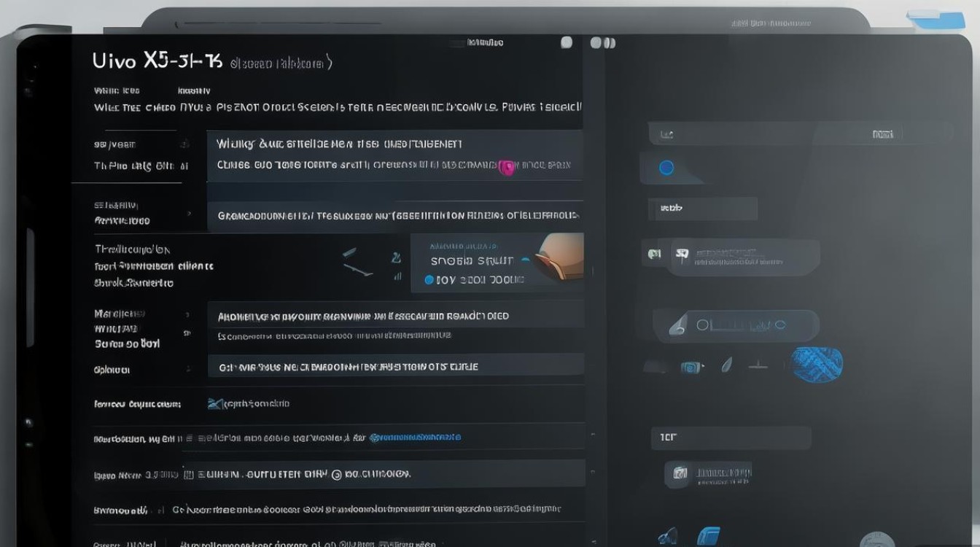Click the blue arrow icon before the short link text
Screen dimensions: 980x547
pos(214,403)
